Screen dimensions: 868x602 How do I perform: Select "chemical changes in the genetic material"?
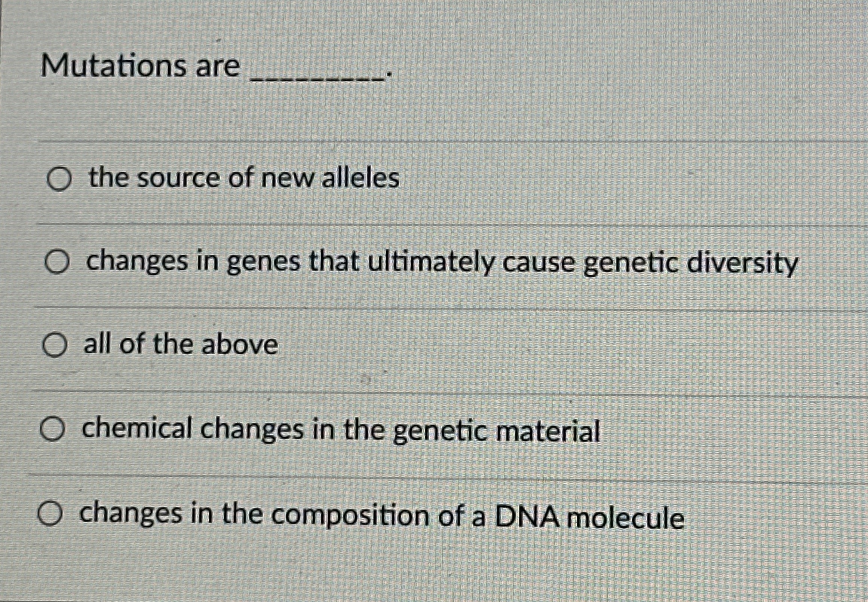(54, 427)
